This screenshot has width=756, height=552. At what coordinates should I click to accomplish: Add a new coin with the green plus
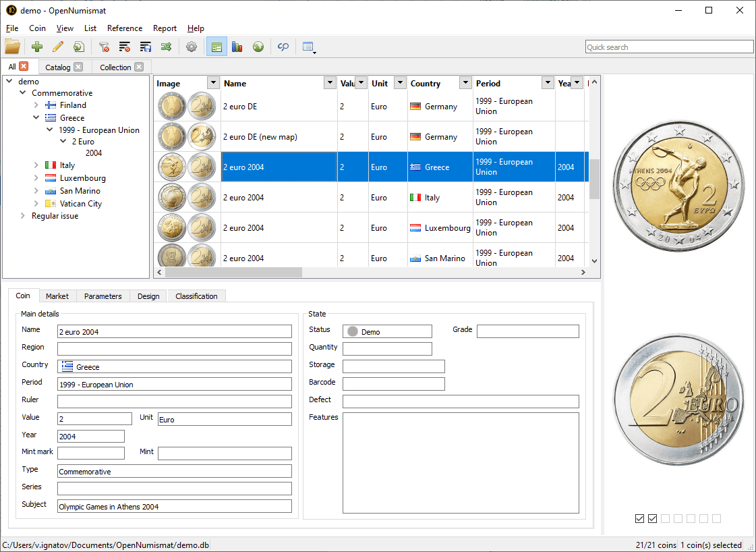pos(36,47)
